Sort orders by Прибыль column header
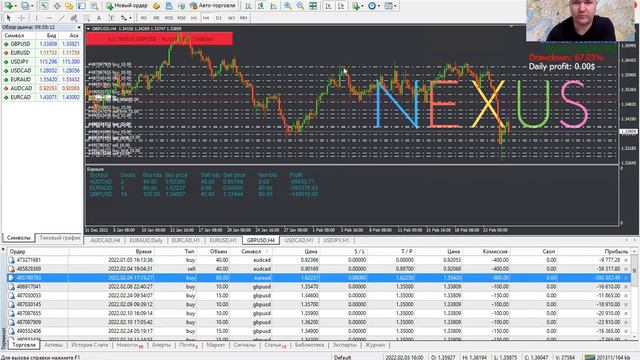This screenshot has width=640, height=360. point(594,251)
